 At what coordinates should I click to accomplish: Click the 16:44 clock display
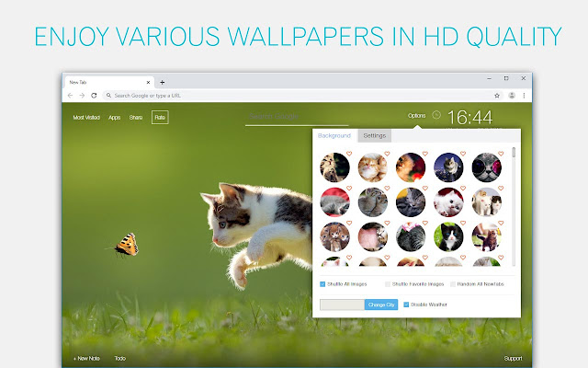coord(469,117)
